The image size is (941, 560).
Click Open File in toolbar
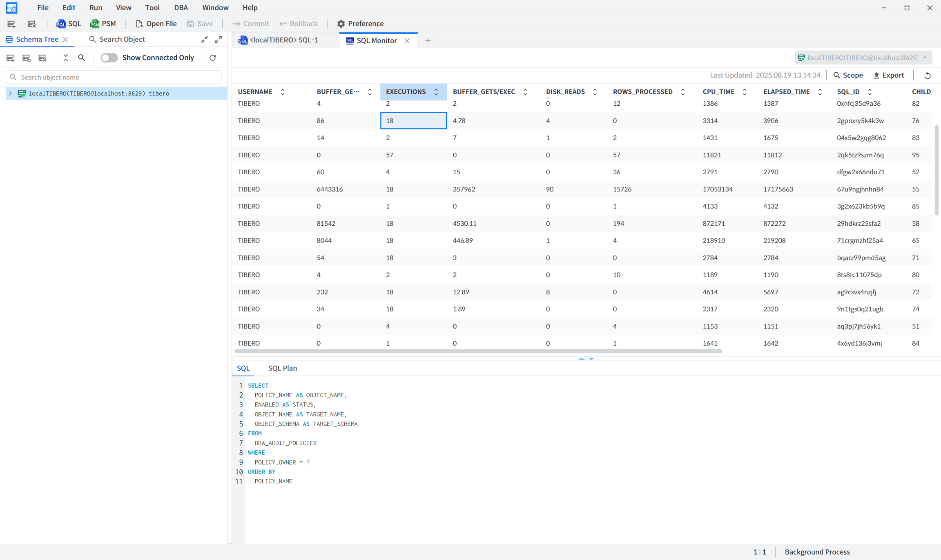(x=156, y=24)
